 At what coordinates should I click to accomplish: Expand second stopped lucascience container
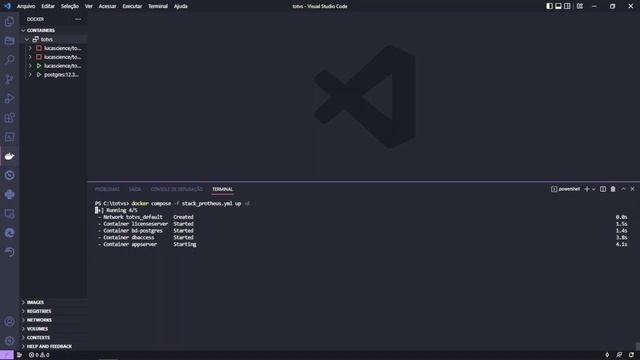(30, 57)
